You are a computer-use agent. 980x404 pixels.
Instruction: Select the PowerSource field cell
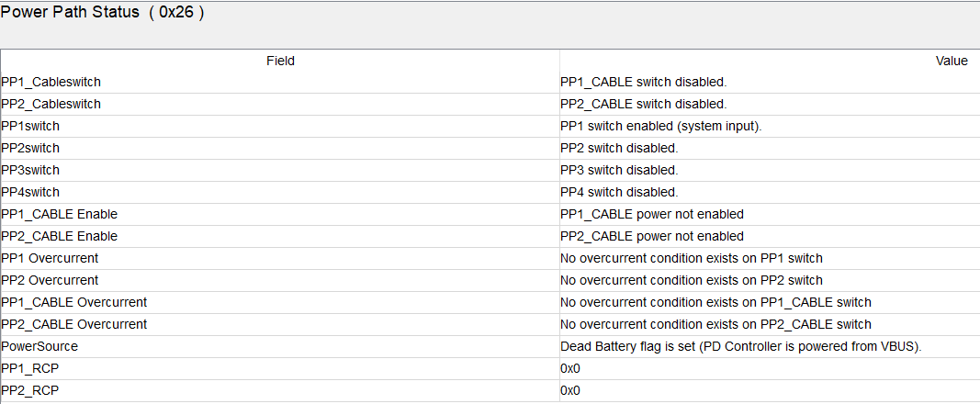tap(280, 346)
